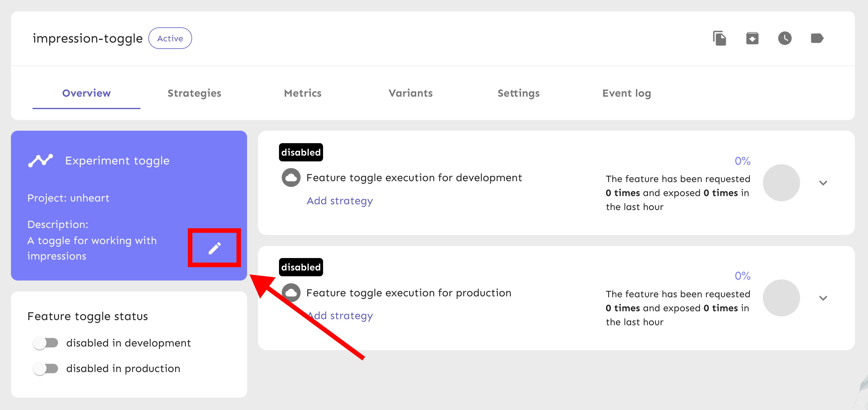
Task: Enable the toggle in production
Action: [46, 368]
